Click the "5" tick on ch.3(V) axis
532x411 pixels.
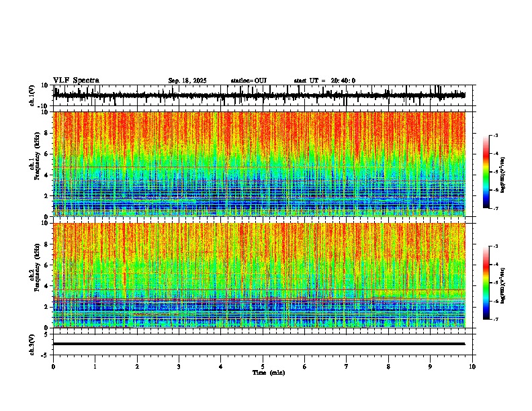point(46,334)
